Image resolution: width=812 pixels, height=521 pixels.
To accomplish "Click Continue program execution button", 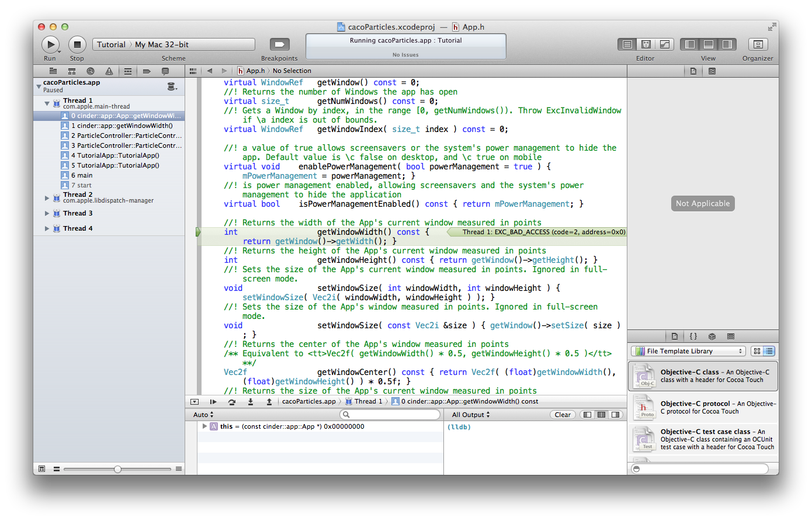I will pyautogui.click(x=213, y=402).
